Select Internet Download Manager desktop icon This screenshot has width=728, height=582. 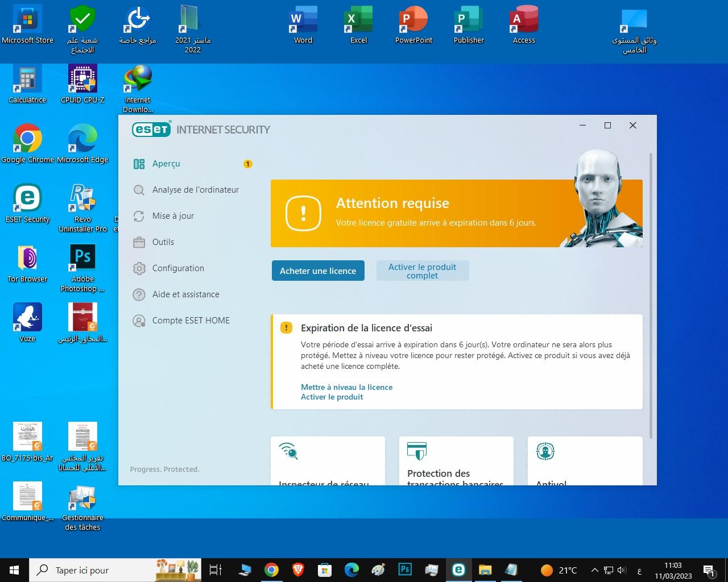tap(138, 89)
